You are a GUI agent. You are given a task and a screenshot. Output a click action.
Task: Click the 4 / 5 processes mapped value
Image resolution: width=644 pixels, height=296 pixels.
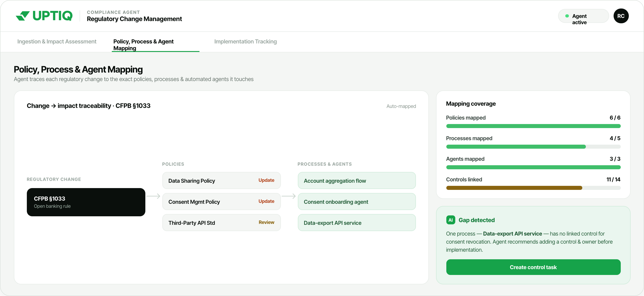(x=615, y=138)
